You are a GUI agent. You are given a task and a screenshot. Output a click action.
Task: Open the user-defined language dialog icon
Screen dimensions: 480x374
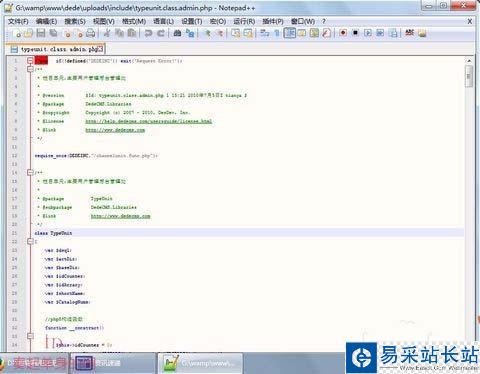(302, 33)
